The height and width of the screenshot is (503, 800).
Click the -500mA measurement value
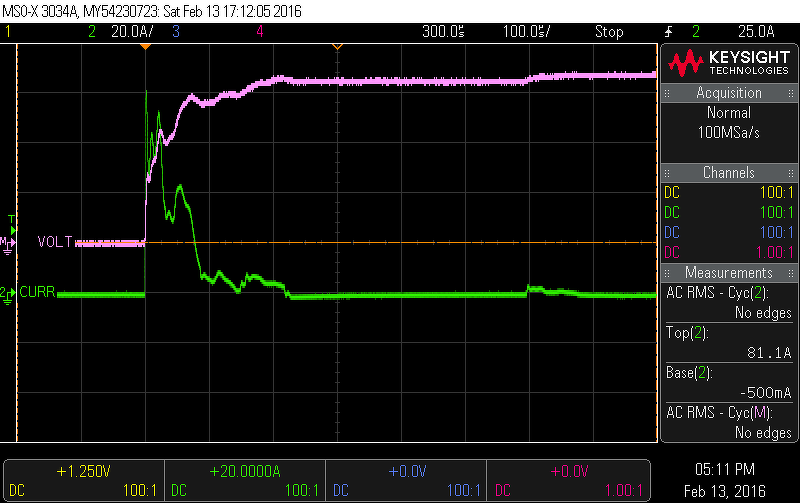pos(765,393)
